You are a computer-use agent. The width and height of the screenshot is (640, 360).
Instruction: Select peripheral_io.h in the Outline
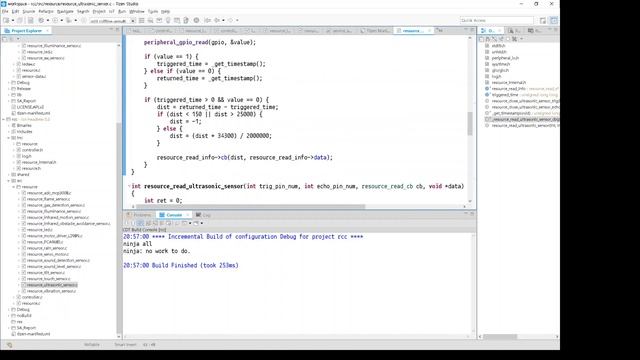tap(505, 58)
